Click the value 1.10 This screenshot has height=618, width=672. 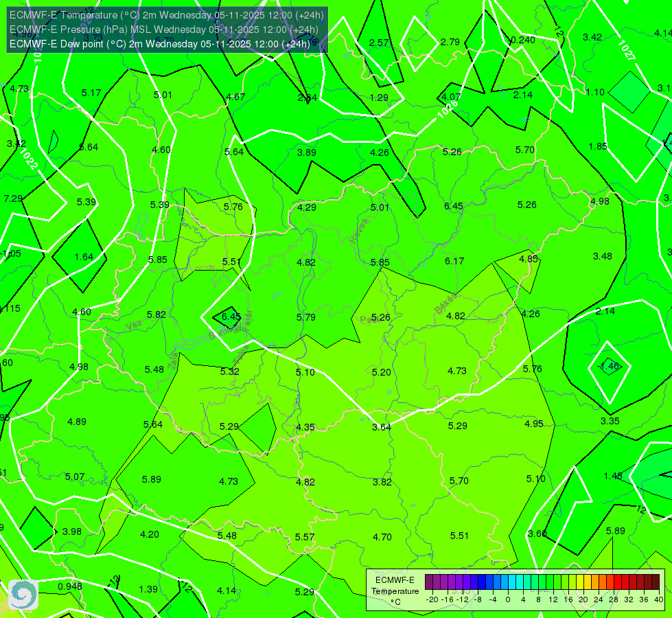point(595,92)
